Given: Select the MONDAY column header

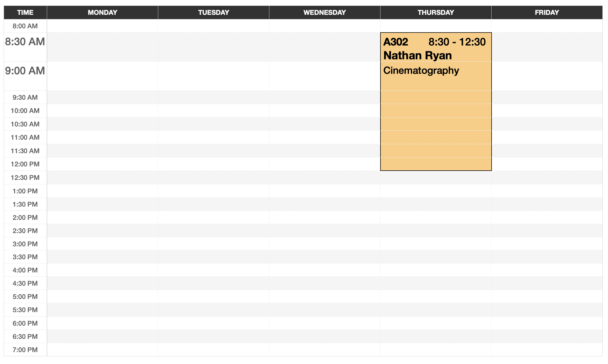Looking at the screenshot, I should 102,12.
